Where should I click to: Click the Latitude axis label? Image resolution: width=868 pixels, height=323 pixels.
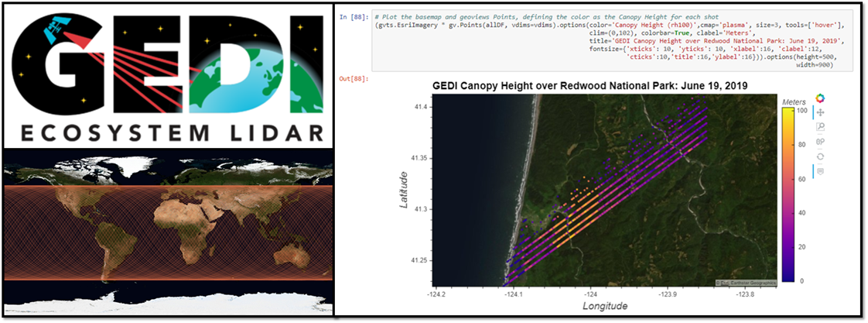pyautogui.click(x=405, y=190)
